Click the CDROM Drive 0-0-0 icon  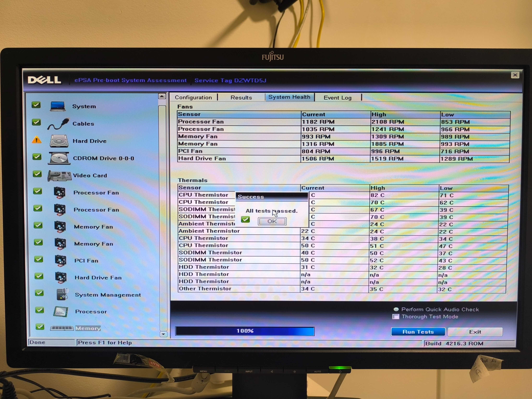click(59, 158)
